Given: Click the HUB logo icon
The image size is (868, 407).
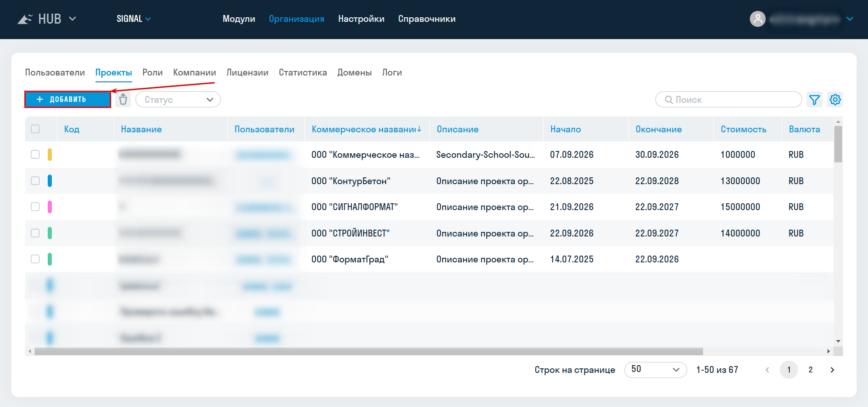Looking at the screenshot, I should (x=25, y=19).
